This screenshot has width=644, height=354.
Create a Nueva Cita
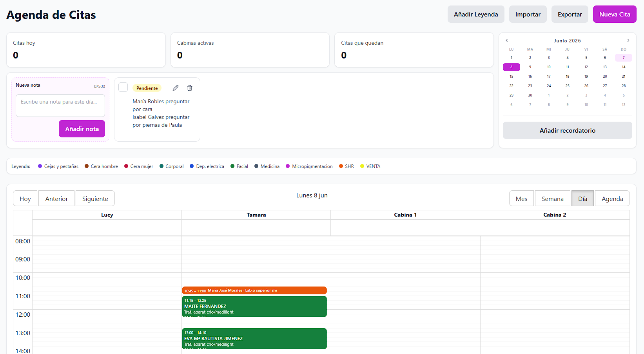click(615, 14)
